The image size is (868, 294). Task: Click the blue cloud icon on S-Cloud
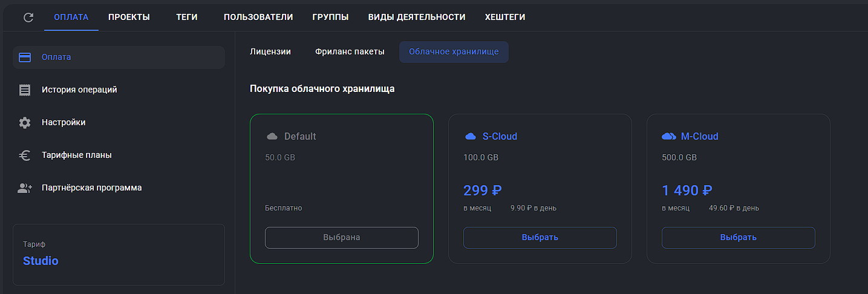[470, 137]
